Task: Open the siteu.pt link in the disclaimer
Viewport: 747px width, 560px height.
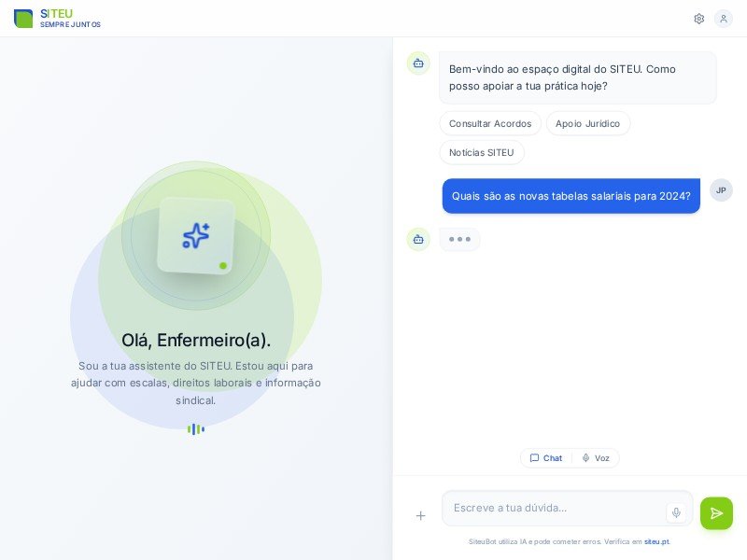Action: point(656,541)
